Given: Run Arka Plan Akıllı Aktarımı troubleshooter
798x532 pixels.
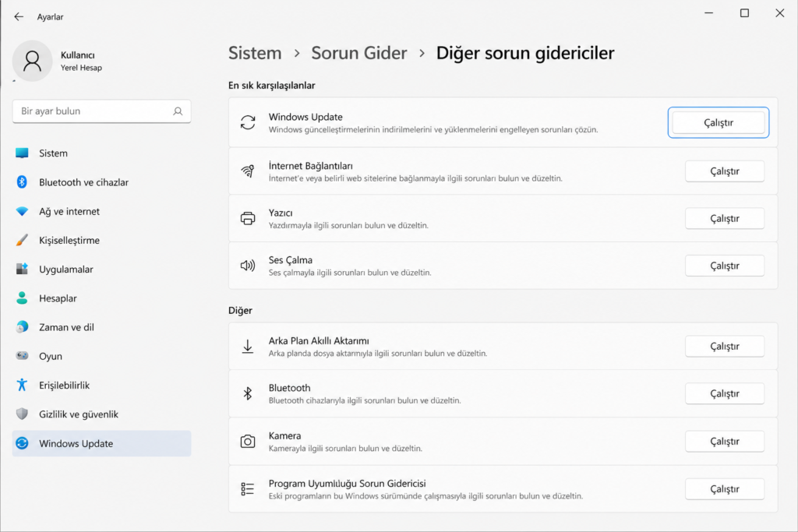Looking at the screenshot, I should (725, 347).
